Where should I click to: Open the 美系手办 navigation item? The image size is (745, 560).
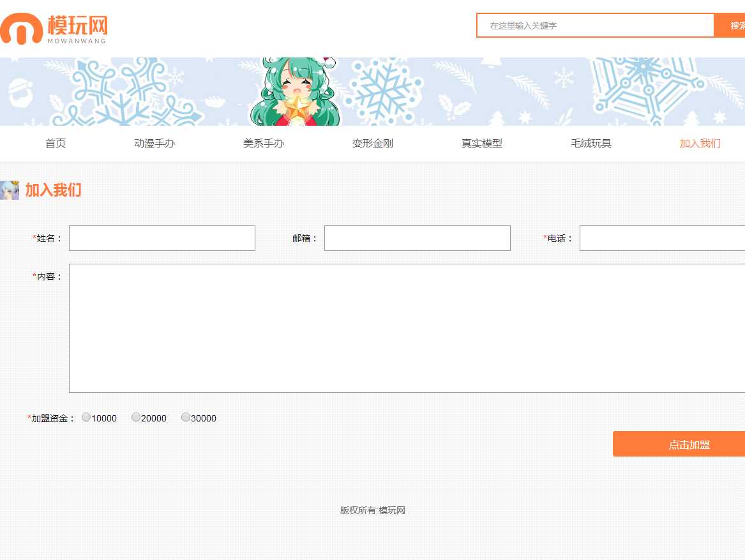(264, 144)
